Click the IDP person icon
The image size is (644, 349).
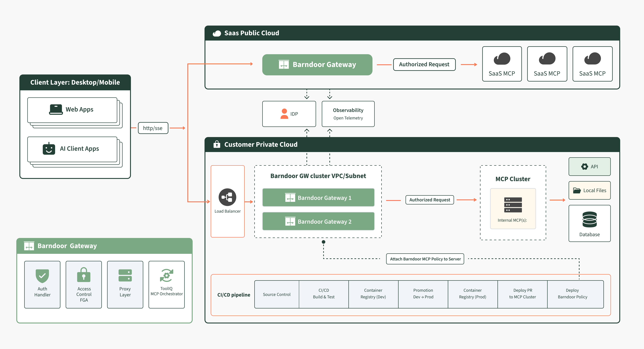(x=284, y=114)
